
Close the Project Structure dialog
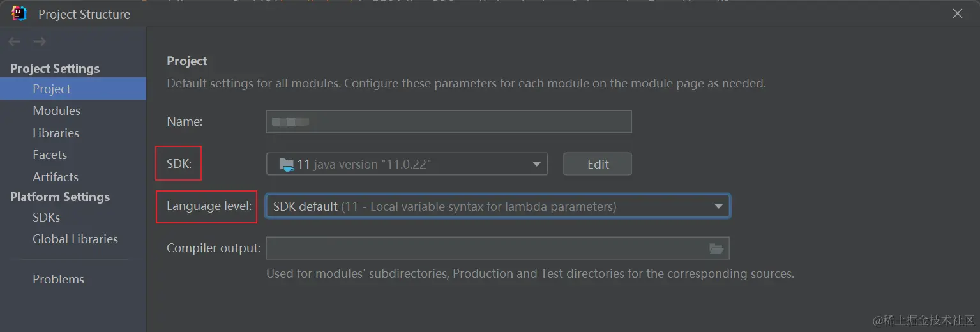pyautogui.click(x=957, y=13)
